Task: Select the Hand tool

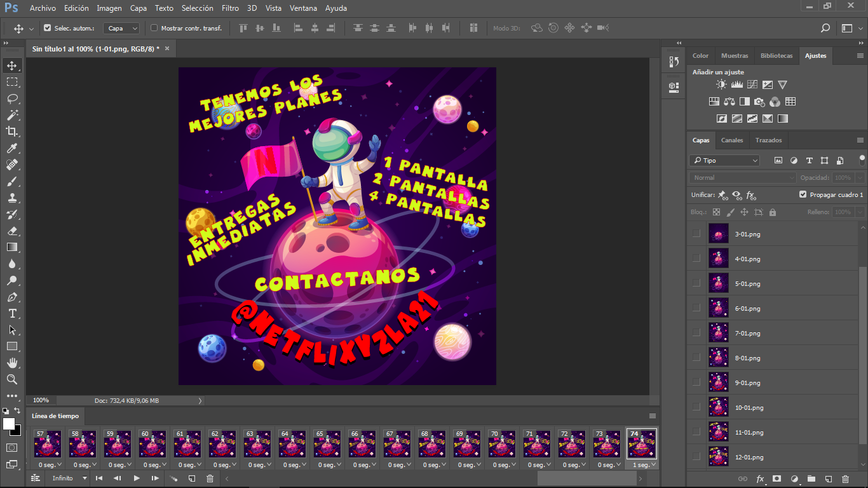Action: [12, 363]
